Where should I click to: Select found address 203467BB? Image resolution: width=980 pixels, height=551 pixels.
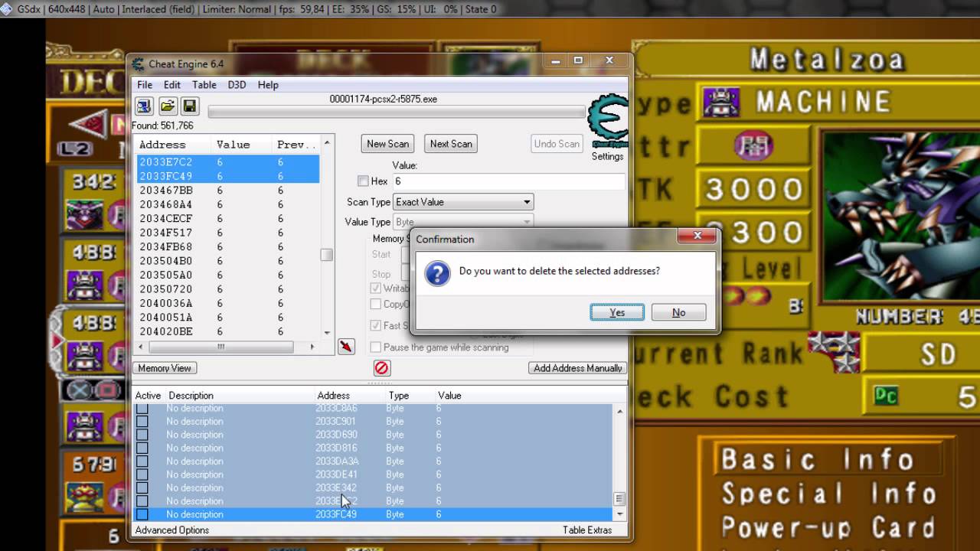227,190
